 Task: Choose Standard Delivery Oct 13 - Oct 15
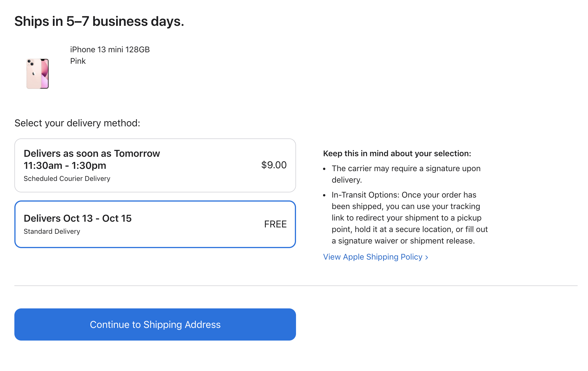click(155, 224)
